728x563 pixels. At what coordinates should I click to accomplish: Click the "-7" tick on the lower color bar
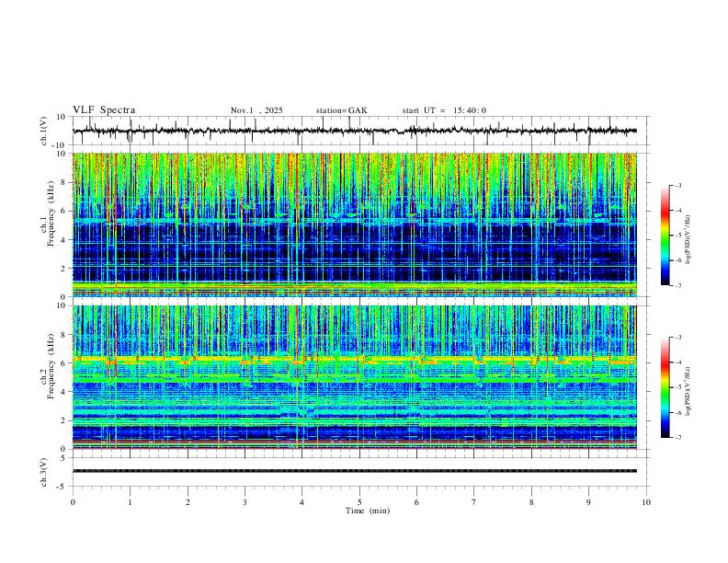tap(677, 438)
